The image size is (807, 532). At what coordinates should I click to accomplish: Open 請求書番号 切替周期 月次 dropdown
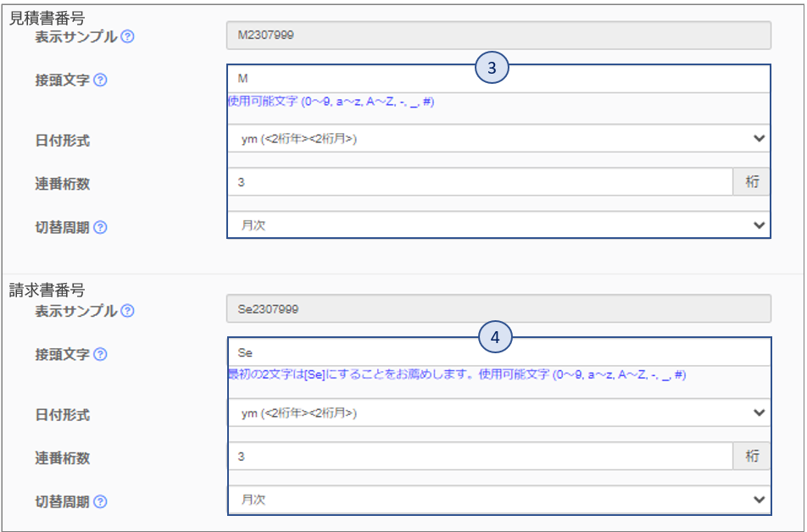(x=498, y=500)
